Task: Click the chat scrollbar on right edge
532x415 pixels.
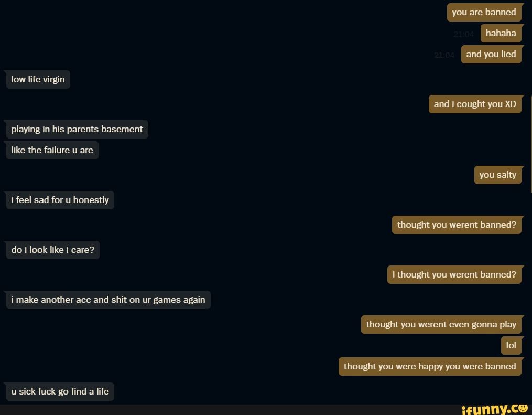Action: click(x=531, y=144)
